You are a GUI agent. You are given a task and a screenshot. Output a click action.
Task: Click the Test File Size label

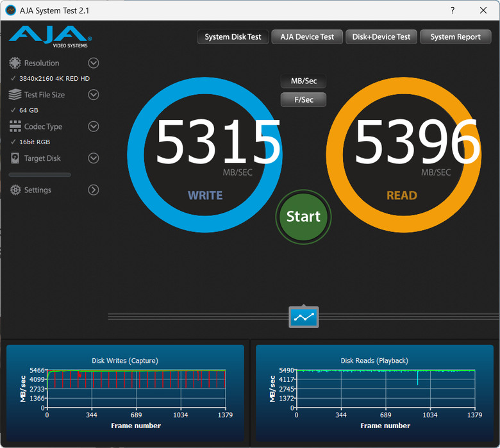coord(44,95)
